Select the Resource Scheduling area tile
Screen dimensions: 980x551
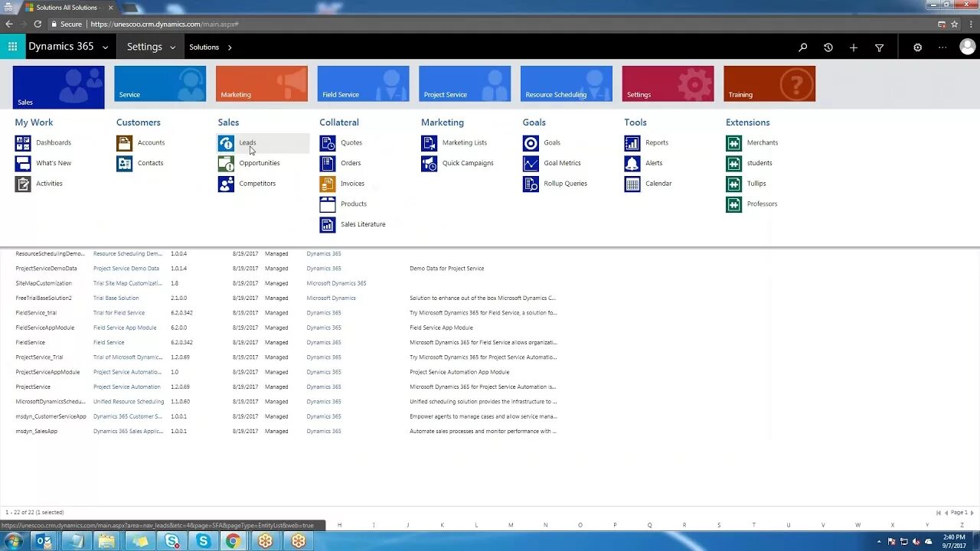(x=567, y=84)
